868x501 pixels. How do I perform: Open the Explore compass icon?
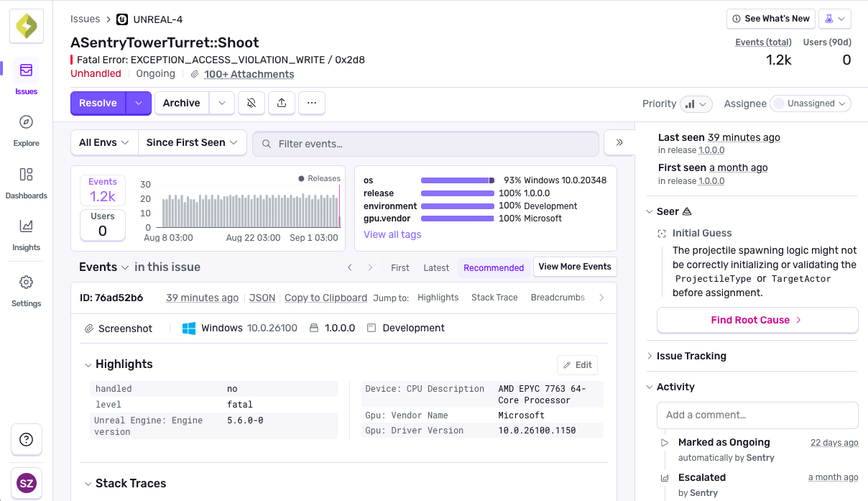[26, 122]
